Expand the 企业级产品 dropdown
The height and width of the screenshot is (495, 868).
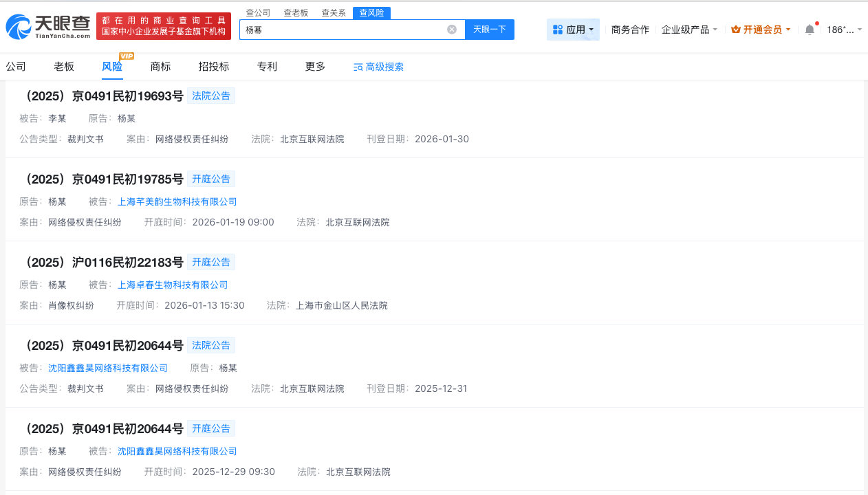coord(688,30)
